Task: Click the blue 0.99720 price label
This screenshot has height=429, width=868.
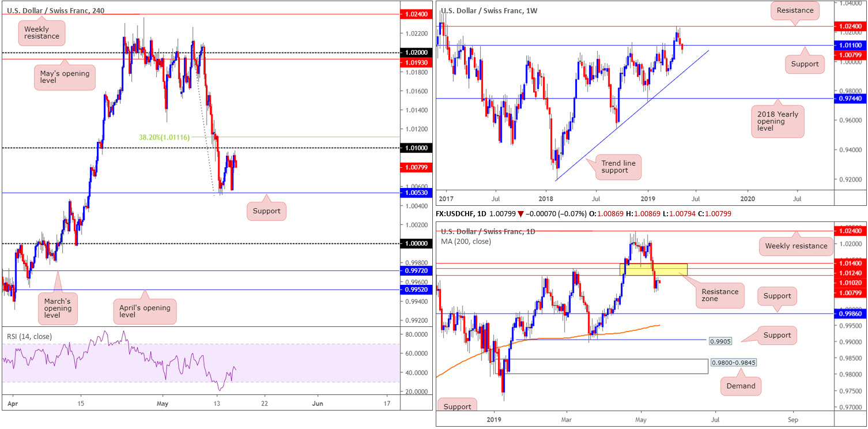Action: [x=415, y=271]
